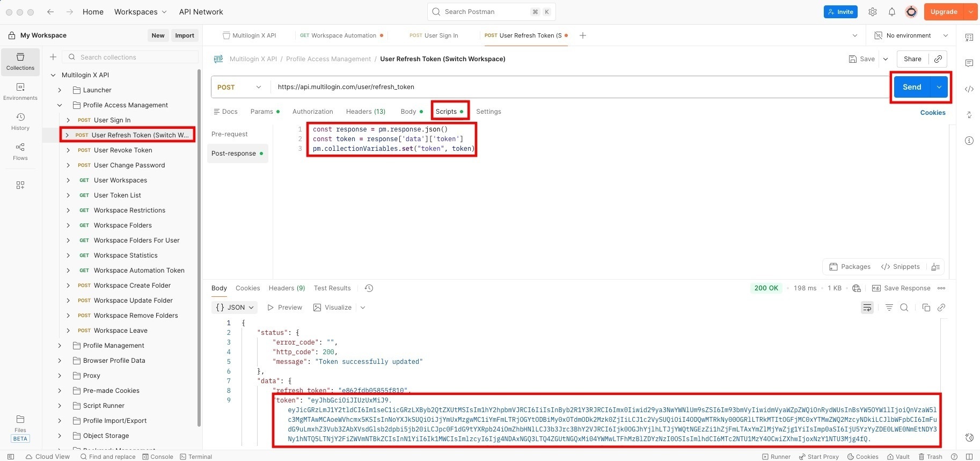Click the Snippets button
Viewport: 980px width, 461px height.
pyautogui.click(x=901, y=267)
